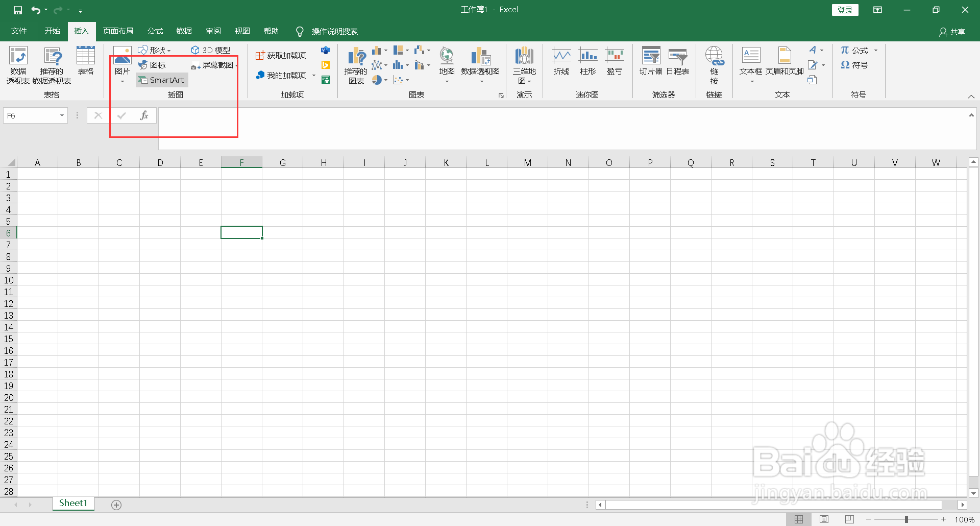The height and width of the screenshot is (526, 980).
Task: Open the column/bar chart dropdown arrow
Action: pyautogui.click(x=386, y=51)
